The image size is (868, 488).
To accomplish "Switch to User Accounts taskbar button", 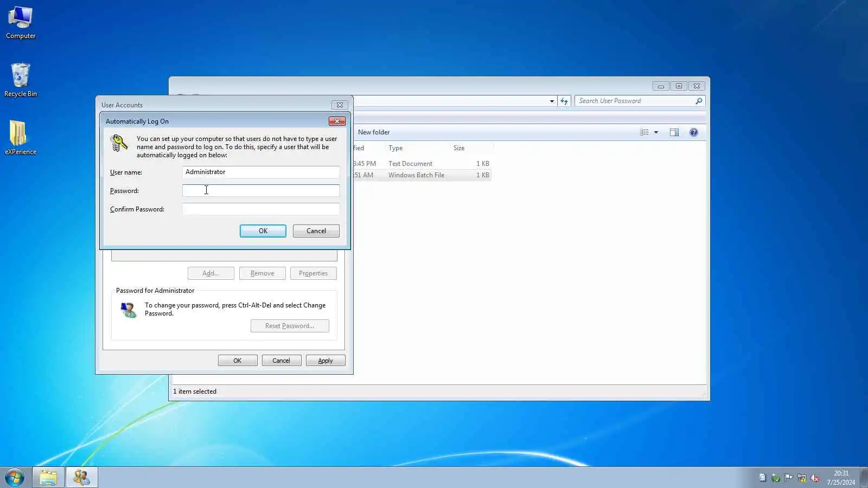I will coord(82,478).
